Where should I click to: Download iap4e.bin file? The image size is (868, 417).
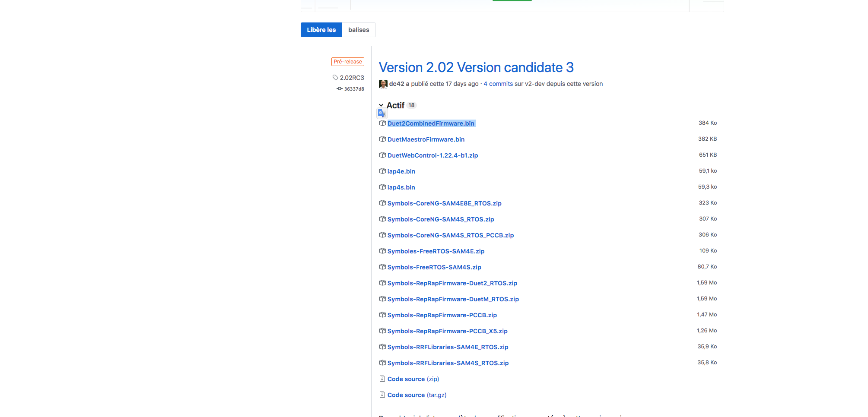coord(401,171)
